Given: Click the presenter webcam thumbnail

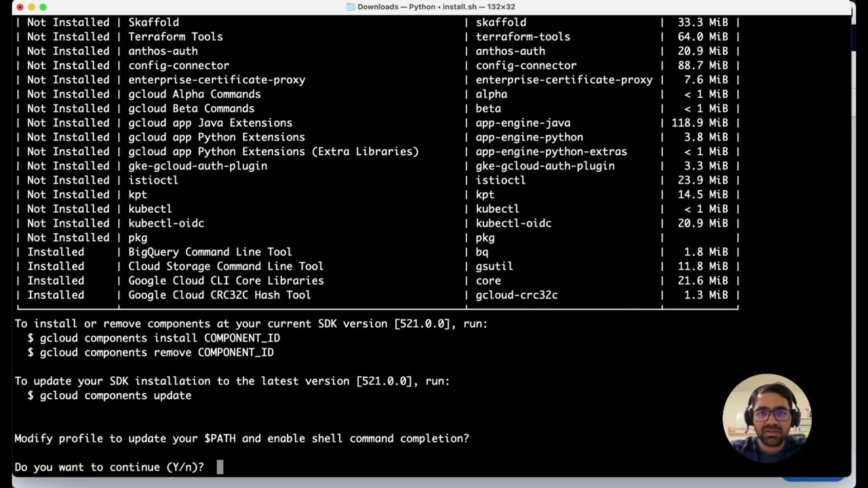Looking at the screenshot, I should click(767, 418).
